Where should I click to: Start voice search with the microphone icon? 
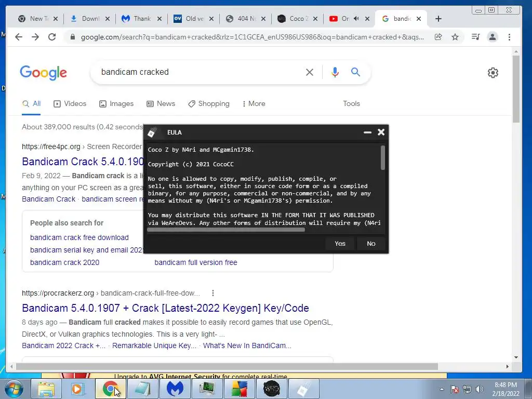pos(335,72)
